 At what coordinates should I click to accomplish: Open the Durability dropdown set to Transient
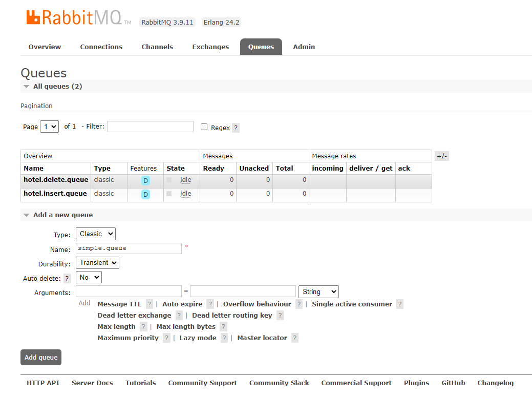click(x=97, y=263)
